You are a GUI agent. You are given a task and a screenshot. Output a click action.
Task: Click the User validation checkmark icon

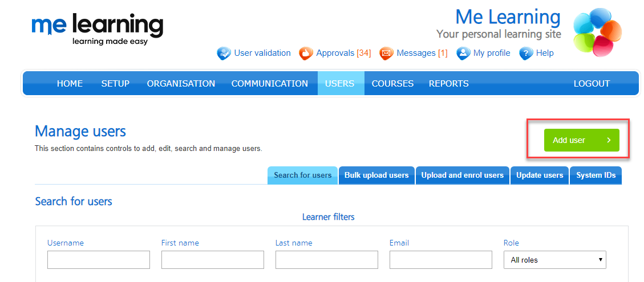coord(224,54)
